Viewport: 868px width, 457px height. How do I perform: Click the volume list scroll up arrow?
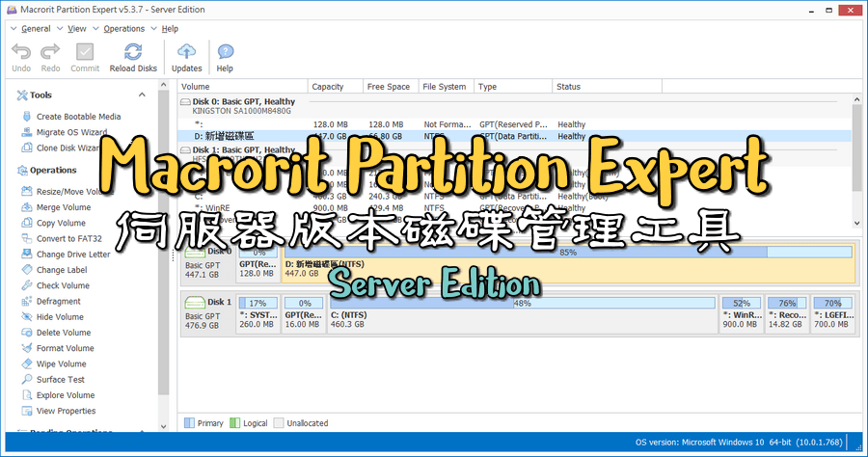[x=857, y=99]
